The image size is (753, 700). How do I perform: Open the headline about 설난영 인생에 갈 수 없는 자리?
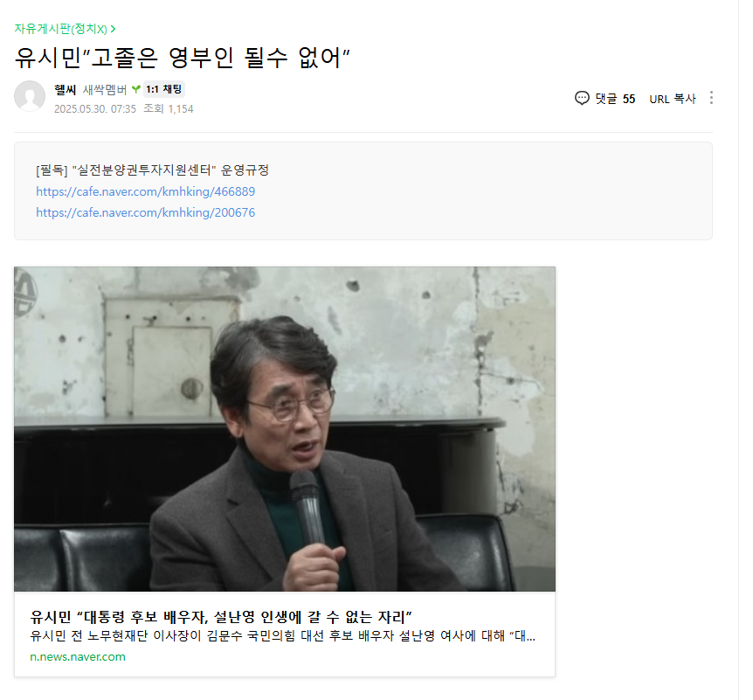[x=221, y=616]
